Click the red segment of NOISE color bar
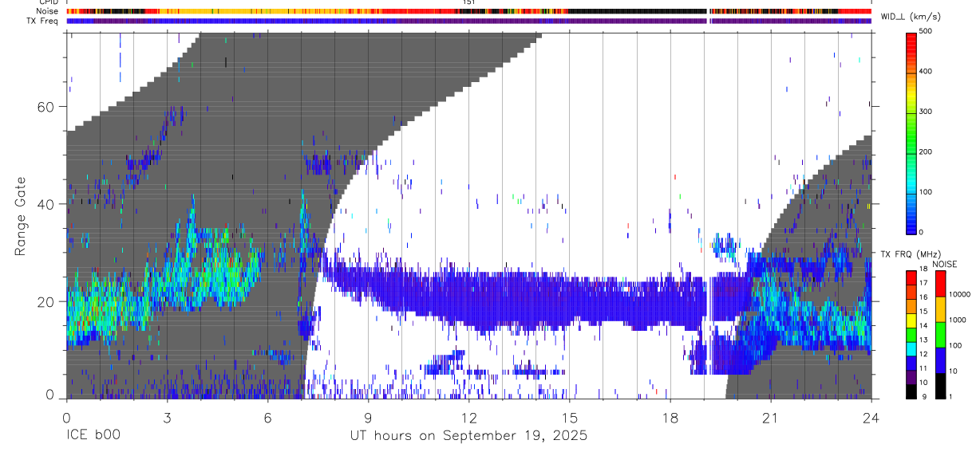The image size is (980, 452). (x=940, y=282)
